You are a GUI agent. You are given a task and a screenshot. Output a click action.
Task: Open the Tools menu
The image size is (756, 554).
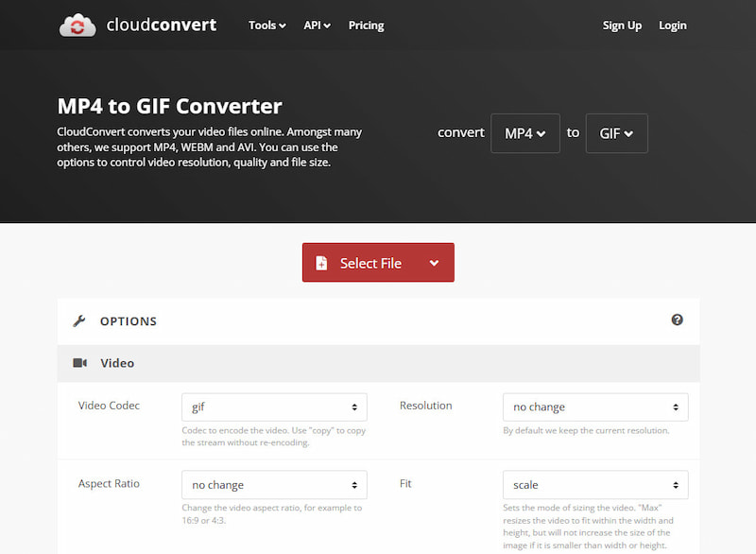267,26
